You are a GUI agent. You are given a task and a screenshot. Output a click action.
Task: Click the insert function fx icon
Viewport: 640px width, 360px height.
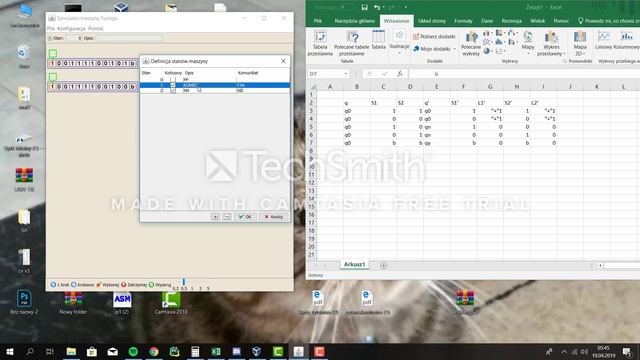(400, 74)
